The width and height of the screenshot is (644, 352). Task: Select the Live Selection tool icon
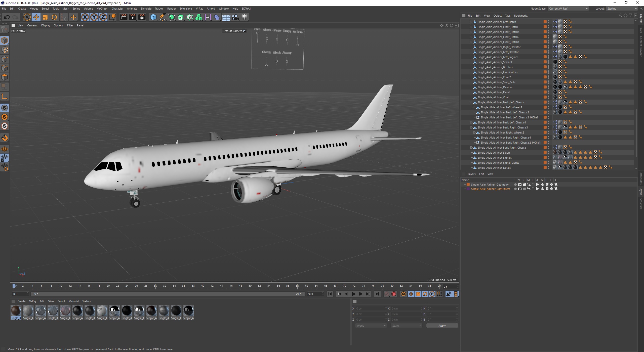[27, 17]
